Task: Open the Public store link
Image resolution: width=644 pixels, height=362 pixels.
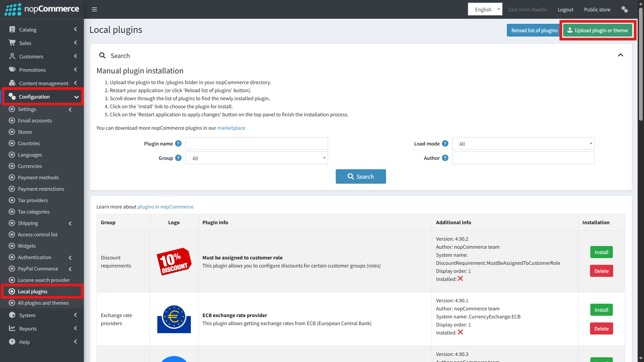Action: click(597, 9)
